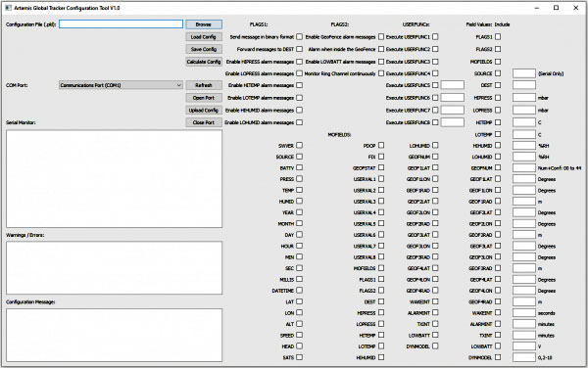
Task: Check the PDOP checkbox
Action: pos(381,145)
